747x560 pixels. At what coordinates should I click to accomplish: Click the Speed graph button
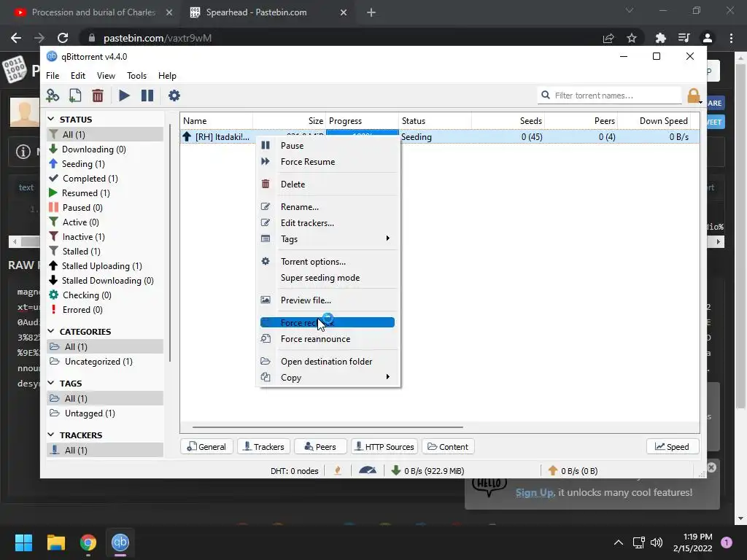(672, 447)
